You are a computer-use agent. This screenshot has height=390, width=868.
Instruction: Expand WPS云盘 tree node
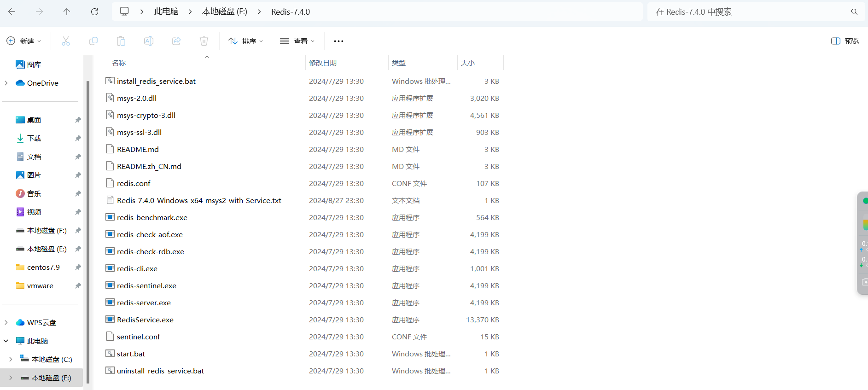coord(6,322)
